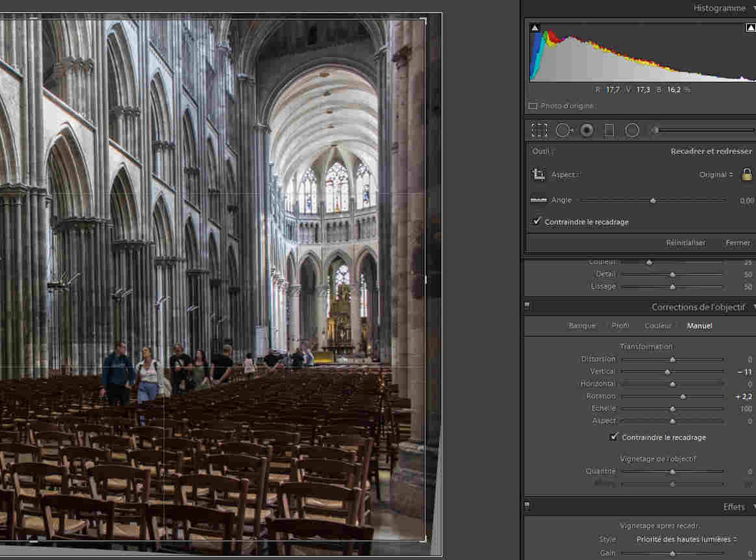
Task: Toggle the aspect ratio lock icon
Action: tap(747, 174)
